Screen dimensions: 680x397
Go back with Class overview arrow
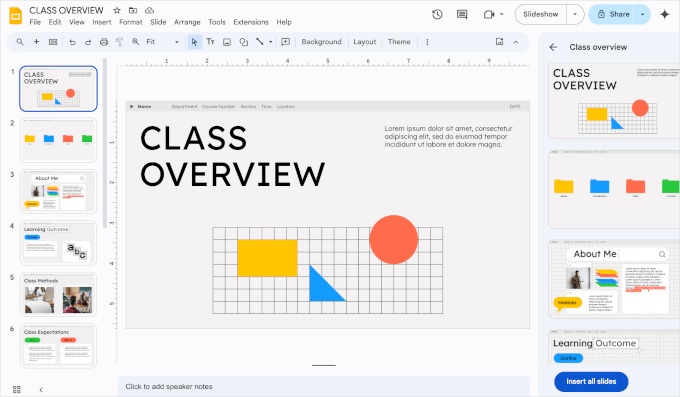point(553,47)
